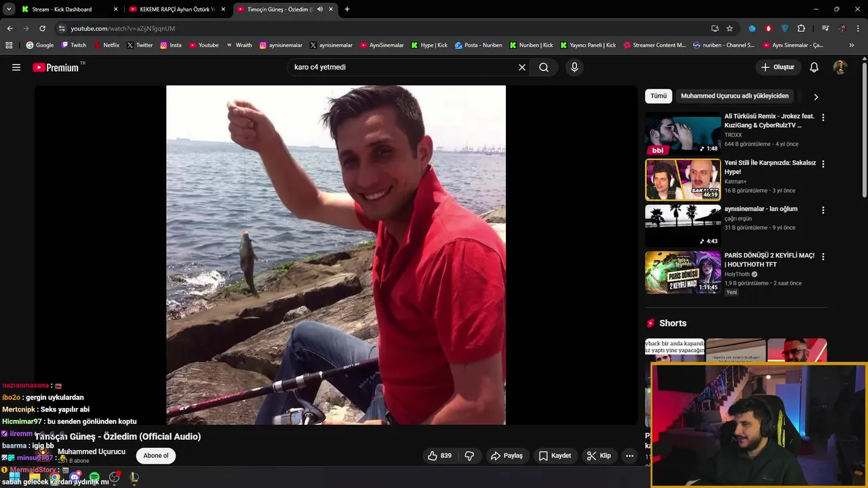Screen dimensions: 868x488
Task: Close the Kick Dashboard tab
Action: click(115, 9)
